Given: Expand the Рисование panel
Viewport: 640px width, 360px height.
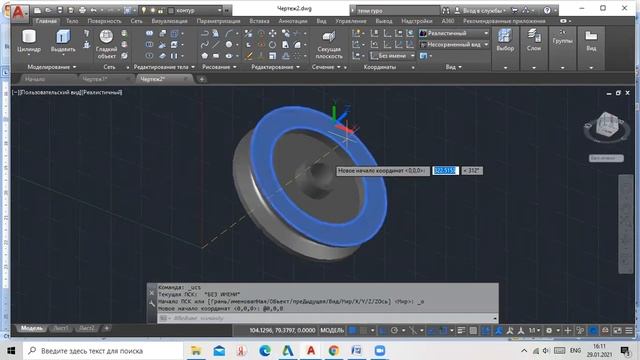Looking at the screenshot, I should 219,67.
